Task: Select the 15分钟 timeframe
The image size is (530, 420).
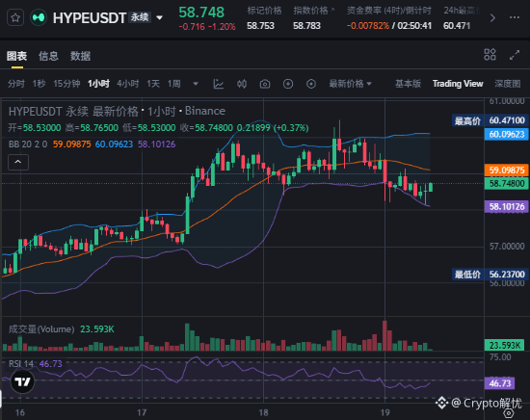Action: [x=66, y=84]
